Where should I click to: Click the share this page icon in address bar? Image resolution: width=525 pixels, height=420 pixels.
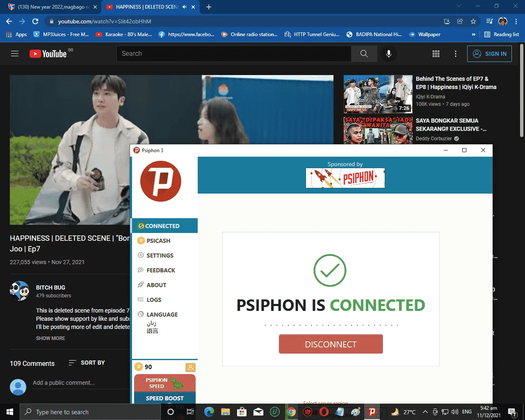tap(460, 21)
